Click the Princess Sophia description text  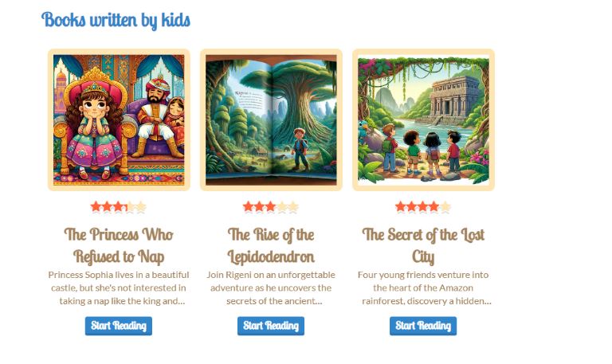119,288
